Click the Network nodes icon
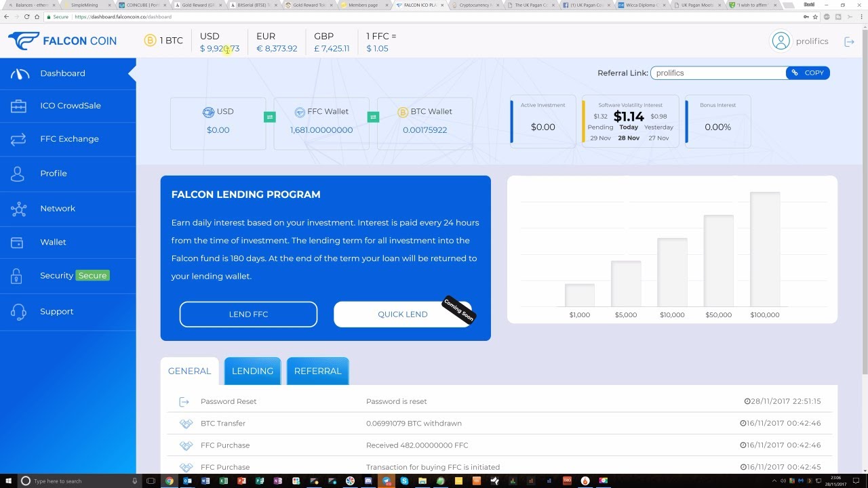Viewport: 868px width, 488px height. point(19,209)
